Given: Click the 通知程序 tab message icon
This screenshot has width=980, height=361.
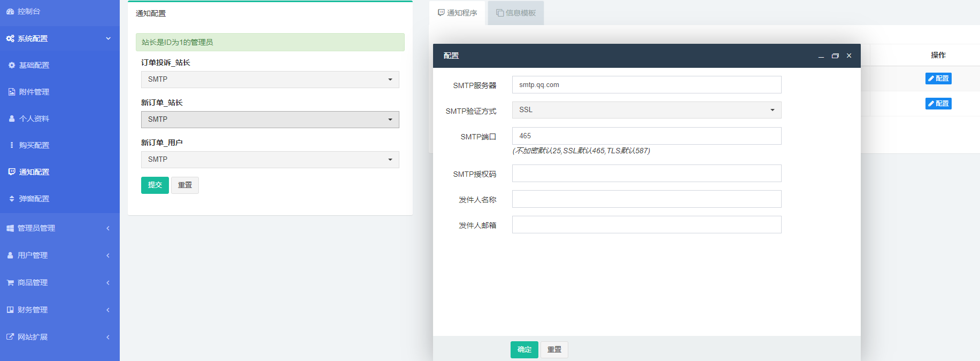Looking at the screenshot, I should coord(441,13).
